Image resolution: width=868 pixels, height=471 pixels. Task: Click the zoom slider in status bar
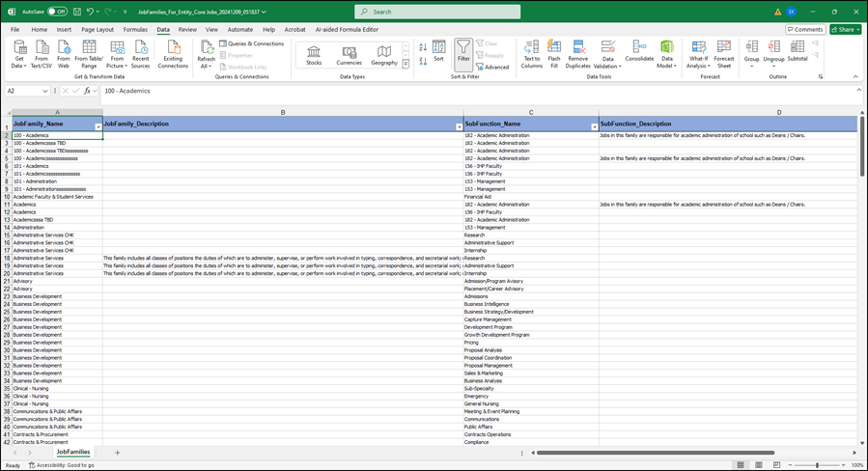tap(818, 465)
